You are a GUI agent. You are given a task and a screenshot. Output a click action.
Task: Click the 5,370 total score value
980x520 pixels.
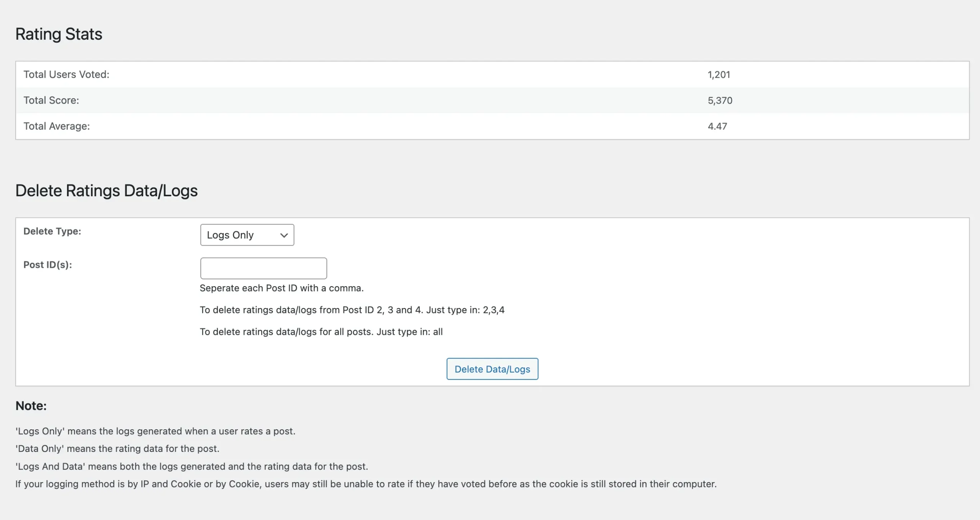tap(720, 100)
